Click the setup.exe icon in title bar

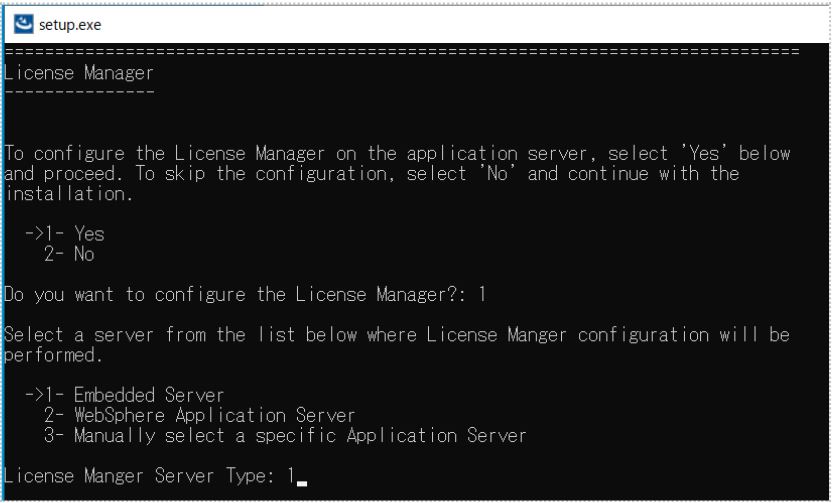[x=19, y=24]
